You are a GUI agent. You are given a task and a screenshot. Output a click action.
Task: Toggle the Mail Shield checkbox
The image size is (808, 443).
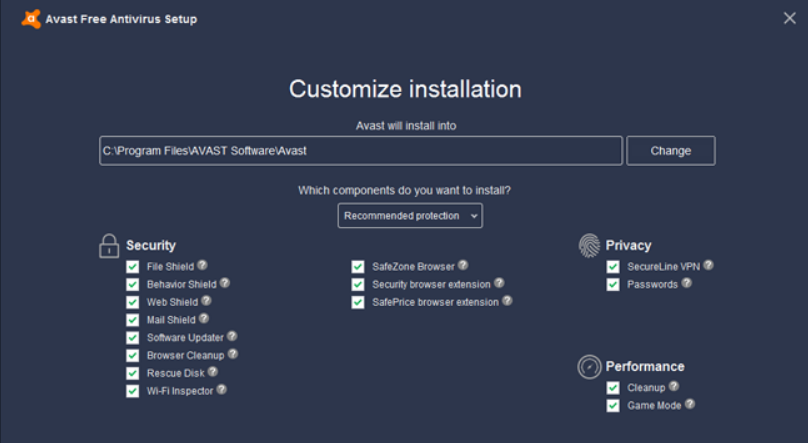tap(132, 320)
